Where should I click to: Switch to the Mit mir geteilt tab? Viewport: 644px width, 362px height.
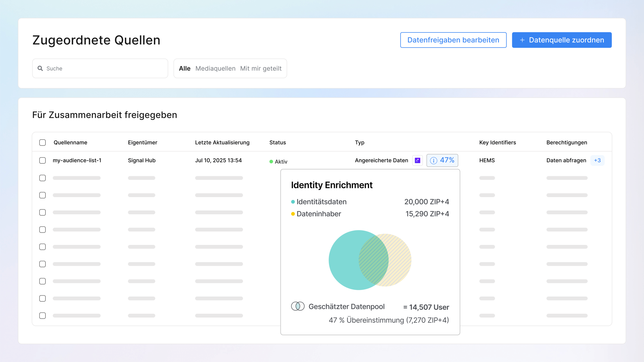[261, 68]
